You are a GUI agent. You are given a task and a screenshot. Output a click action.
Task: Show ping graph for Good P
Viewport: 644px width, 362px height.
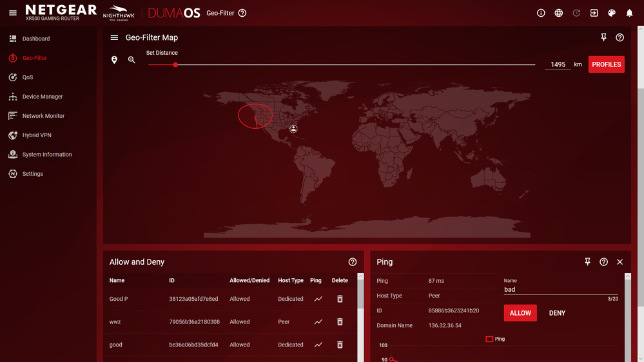click(318, 299)
